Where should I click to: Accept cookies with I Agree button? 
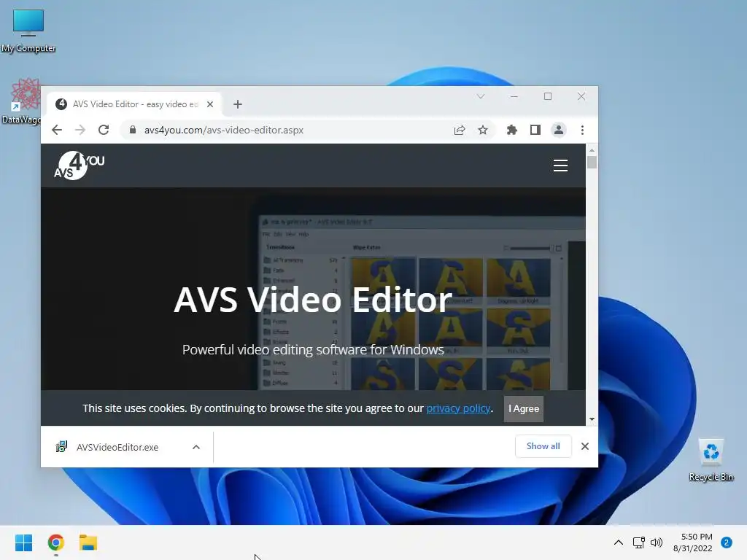524,409
